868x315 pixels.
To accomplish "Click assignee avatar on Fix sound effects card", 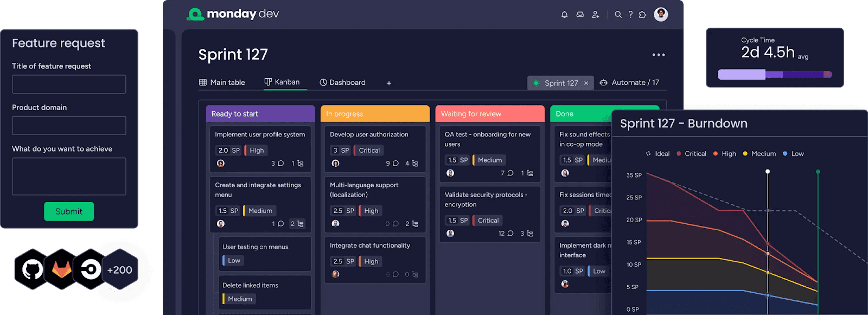I will click(x=565, y=173).
